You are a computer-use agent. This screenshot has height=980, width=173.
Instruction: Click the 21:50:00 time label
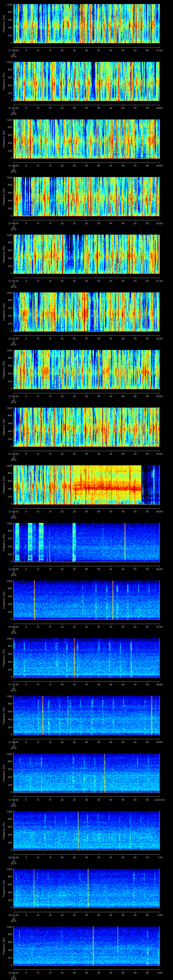[13, 281]
